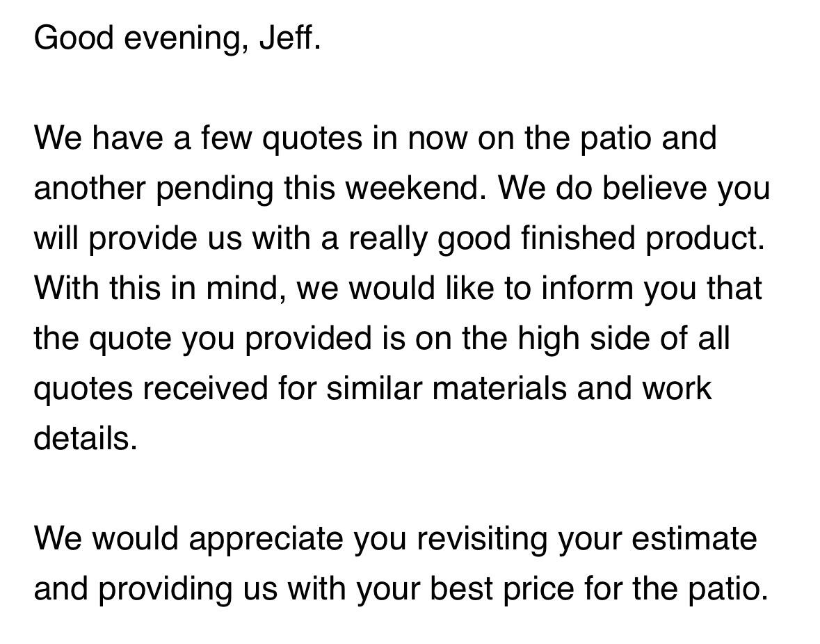Click the word "details."
The image size is (820, 644).
[x=86, y=438]
